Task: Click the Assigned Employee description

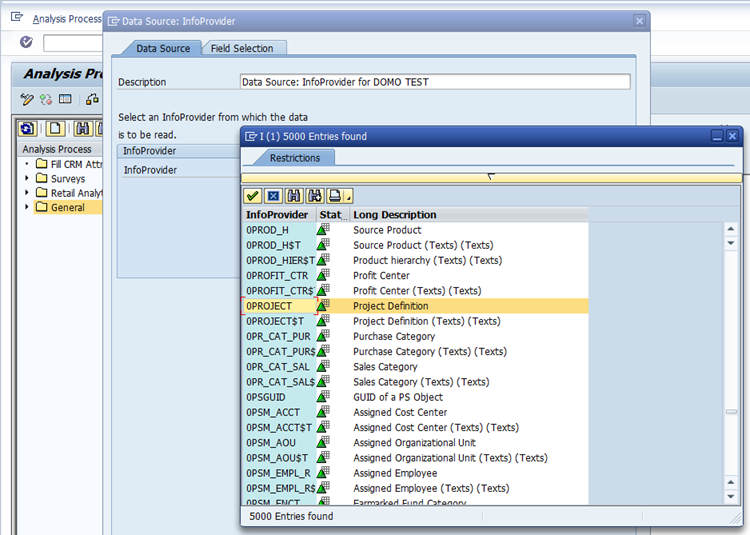Action: coord(395,473)
